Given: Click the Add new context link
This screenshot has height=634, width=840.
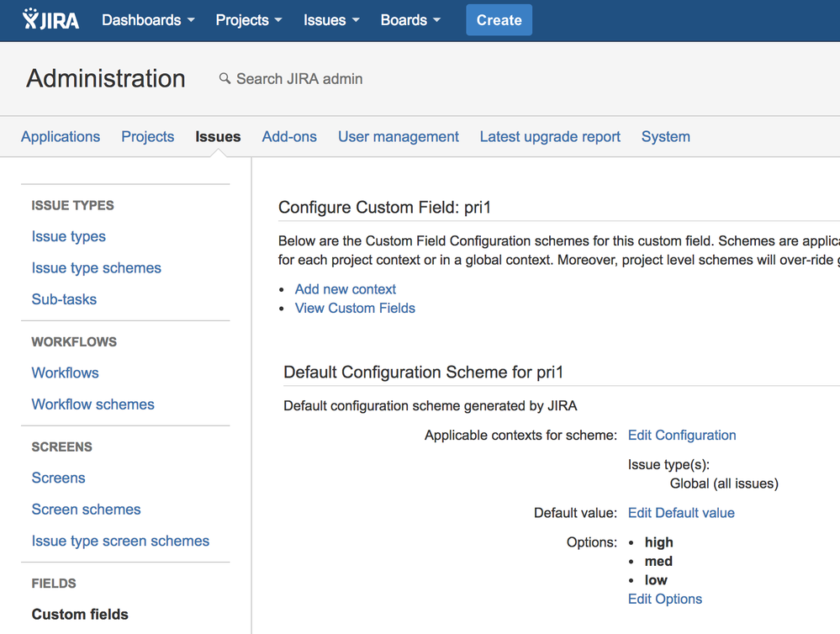Looking at the screenshot, I should [x=346, y=289].
